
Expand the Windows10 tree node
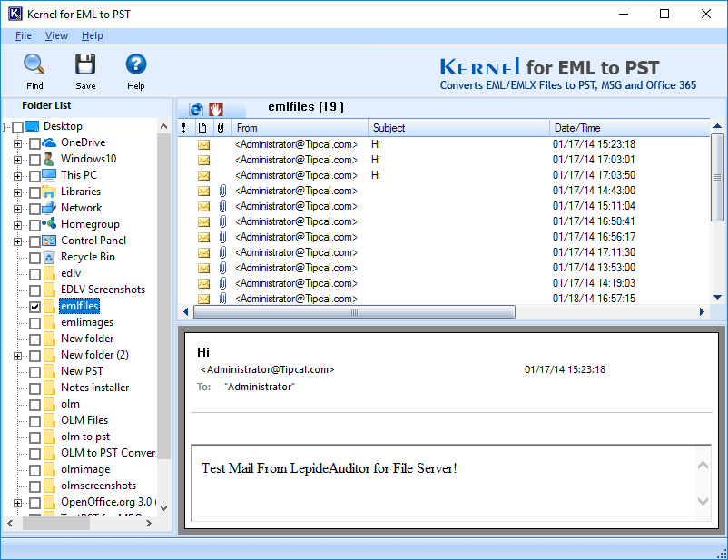pyautogui.click(x=17, y=161)
